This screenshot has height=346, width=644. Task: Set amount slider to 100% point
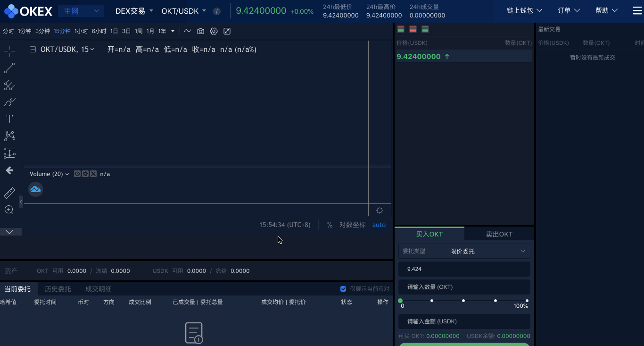(x=527, y=301)
